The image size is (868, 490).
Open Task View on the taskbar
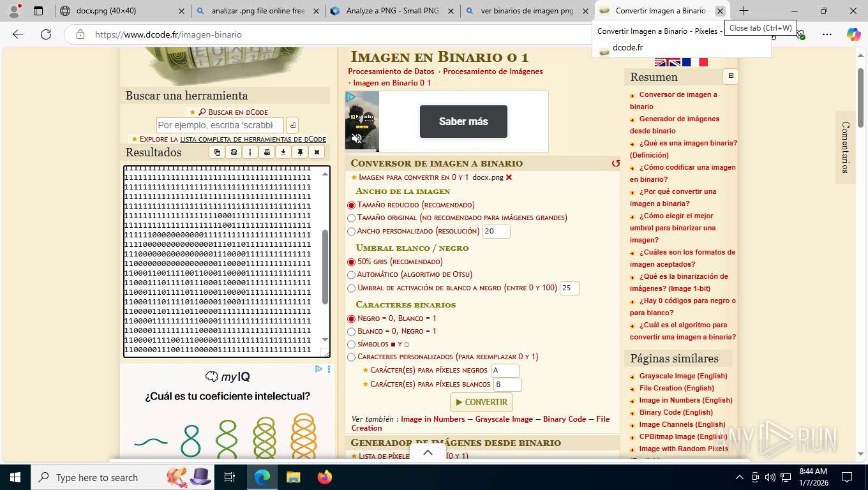click(230, 477)
